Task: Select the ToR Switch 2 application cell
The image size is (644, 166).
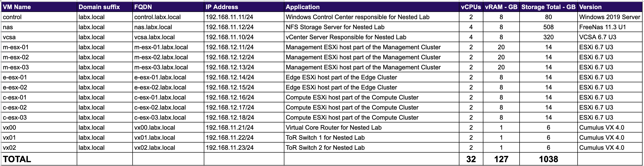Action: [325, 148]
